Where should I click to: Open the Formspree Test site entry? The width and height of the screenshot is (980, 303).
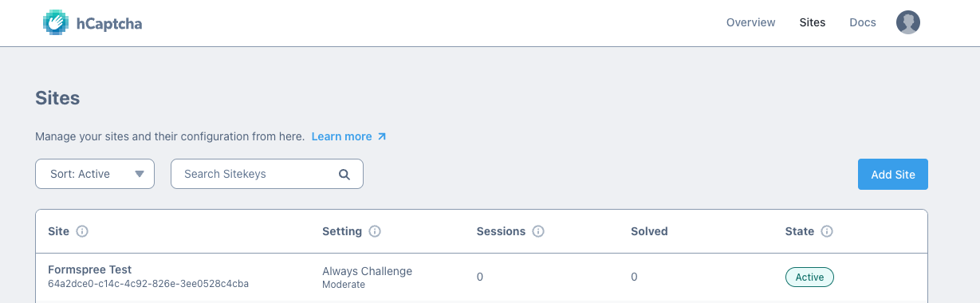click(90, 270)
